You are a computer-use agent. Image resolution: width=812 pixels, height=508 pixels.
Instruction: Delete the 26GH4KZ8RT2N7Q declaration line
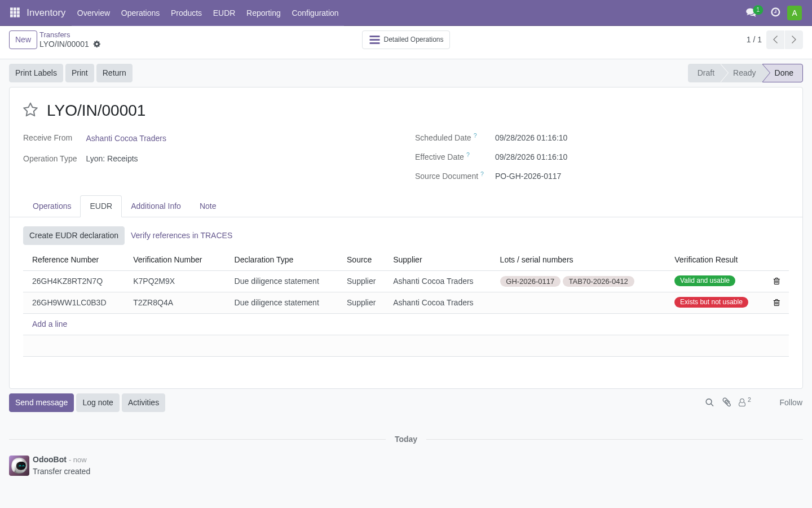pos(776,281)
